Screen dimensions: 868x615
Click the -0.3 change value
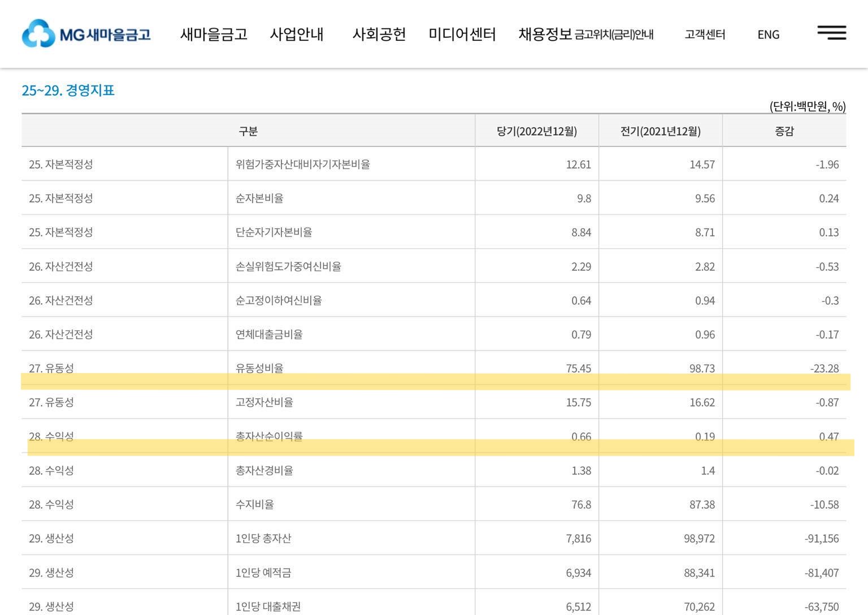tap(830, 301)
